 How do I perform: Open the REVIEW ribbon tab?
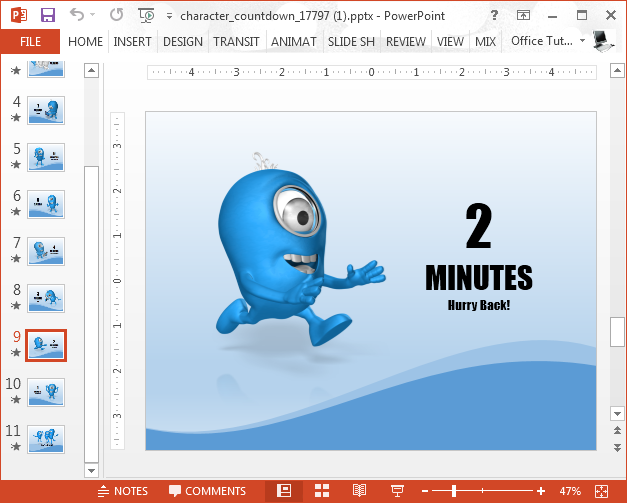click(x=406, y=42)
